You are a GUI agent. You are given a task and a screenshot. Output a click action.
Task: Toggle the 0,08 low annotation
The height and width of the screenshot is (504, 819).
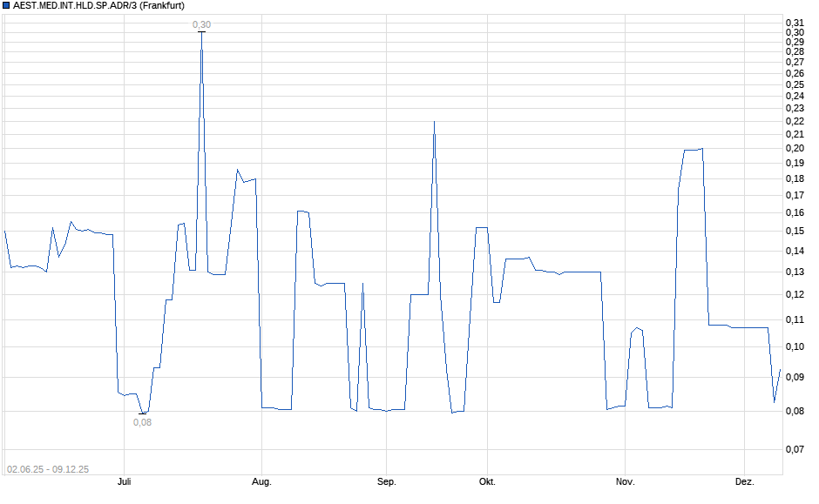(x=141, y=422)
